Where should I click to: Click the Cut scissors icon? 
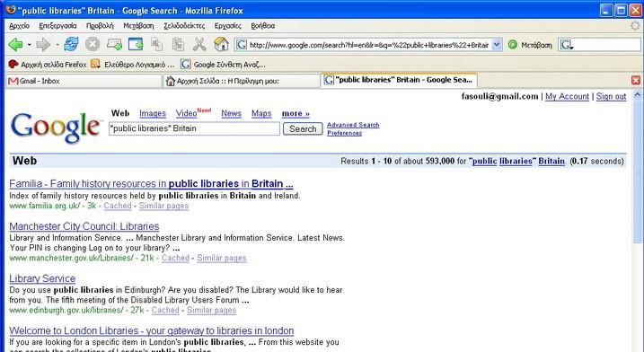[199, 44]
